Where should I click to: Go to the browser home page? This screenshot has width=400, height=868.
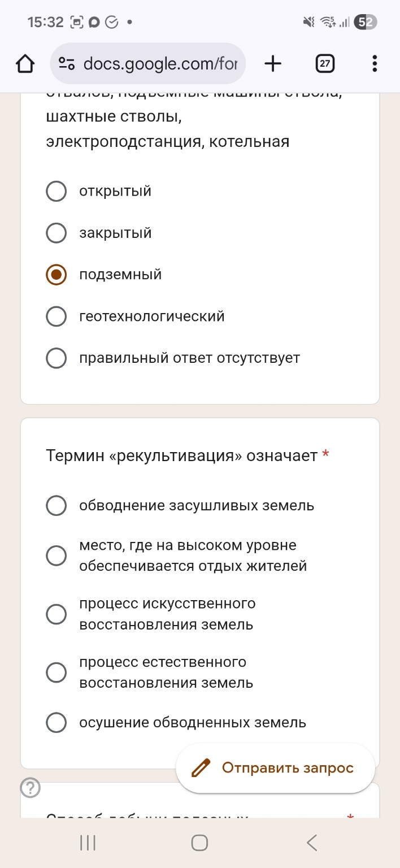[x=25, y=63]
